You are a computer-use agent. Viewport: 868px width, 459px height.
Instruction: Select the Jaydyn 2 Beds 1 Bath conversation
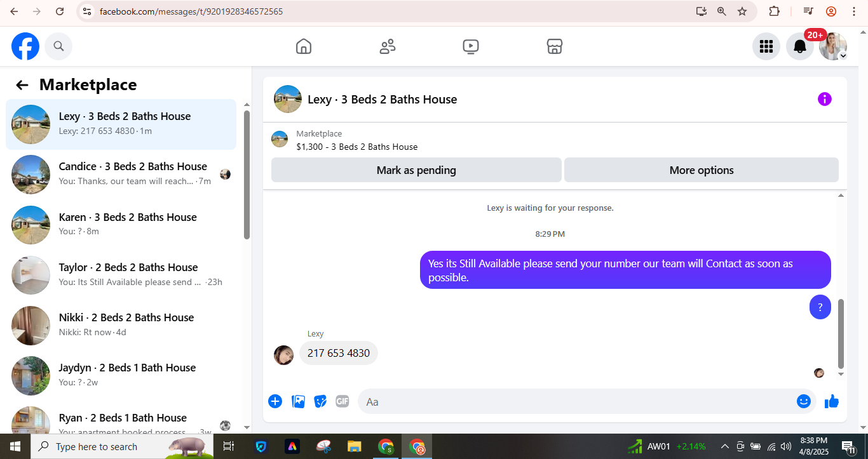pyautogui.click(x=121, y=375)
